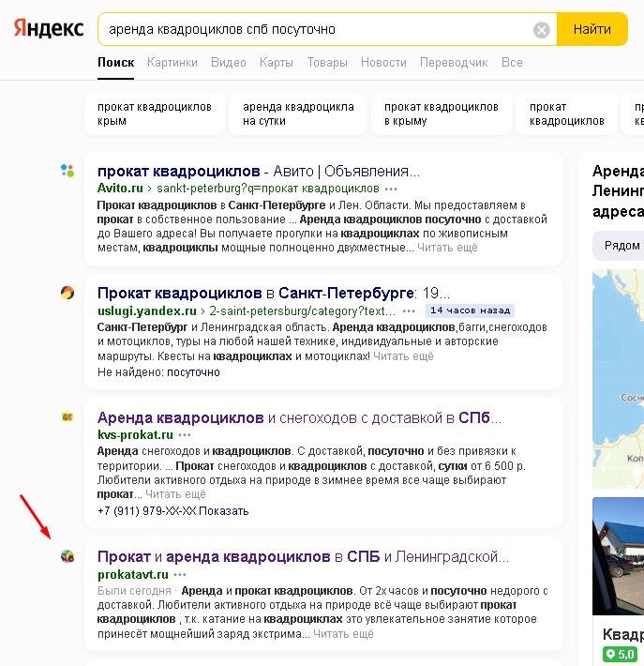Viewport: 644px width, 666px height.
Task: Click the Найти search button
Action: (592, 29)
